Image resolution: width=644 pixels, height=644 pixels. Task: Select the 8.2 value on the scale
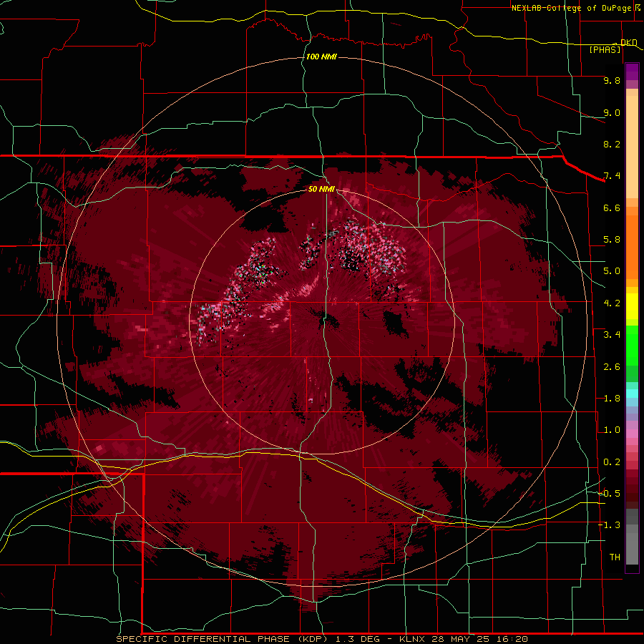[612, 144]
